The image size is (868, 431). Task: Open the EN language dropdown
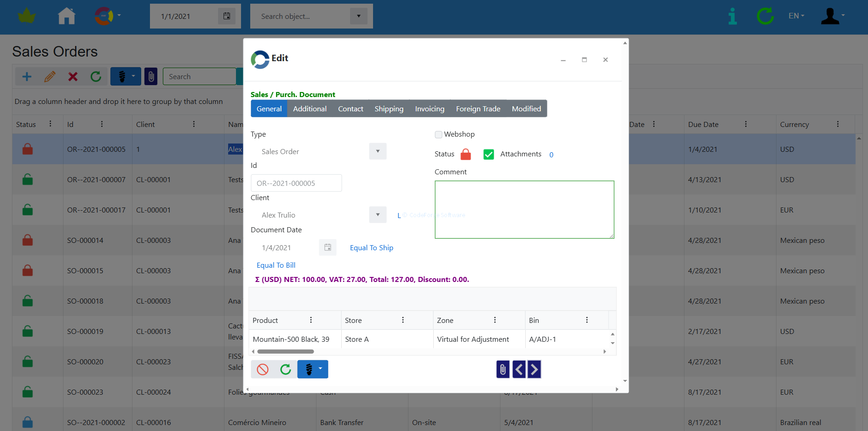click(x=796, y=16)
